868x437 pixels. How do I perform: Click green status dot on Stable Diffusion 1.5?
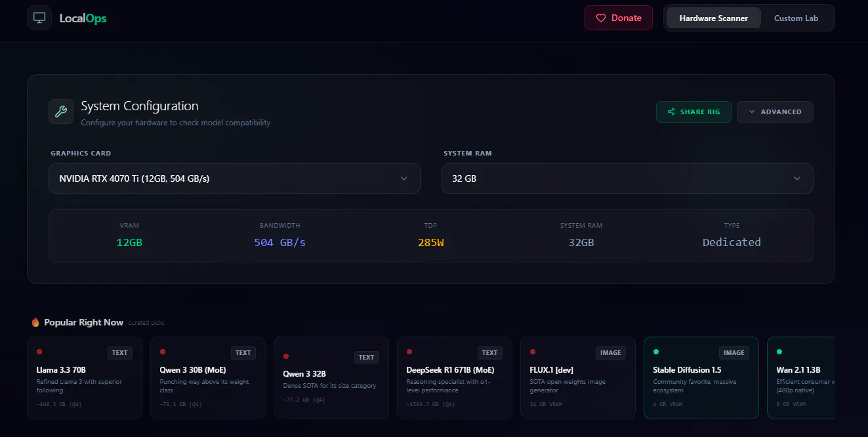656,352
